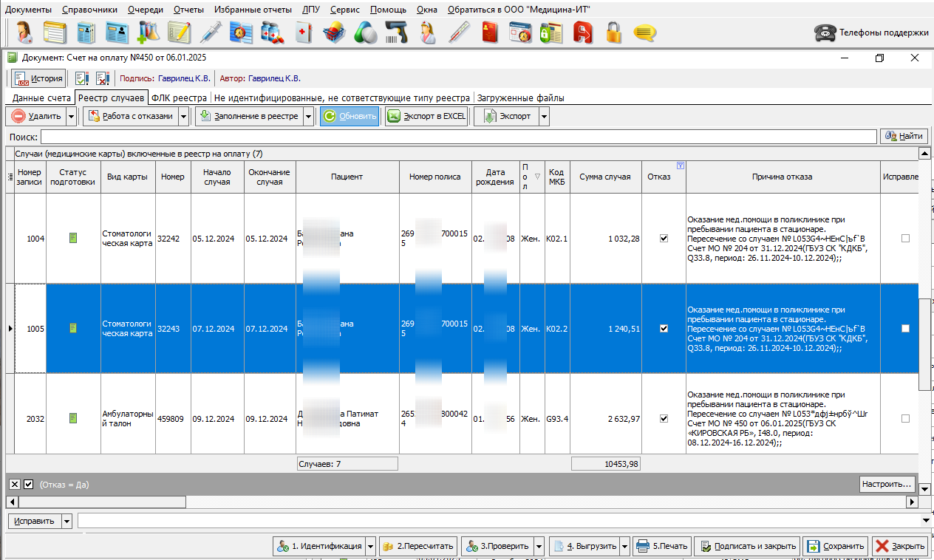Open the Исправить dropdown arrow

67,521
